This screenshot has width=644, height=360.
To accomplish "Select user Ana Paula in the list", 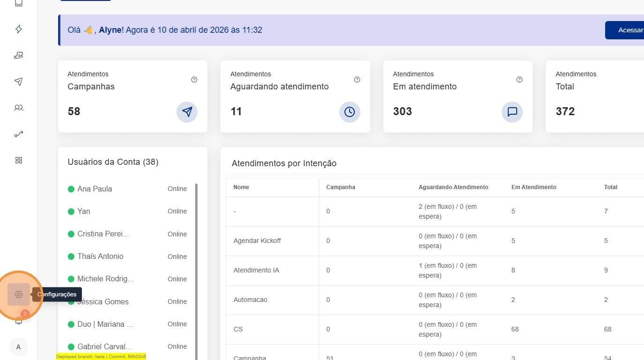I will click(x=95, y=189).
